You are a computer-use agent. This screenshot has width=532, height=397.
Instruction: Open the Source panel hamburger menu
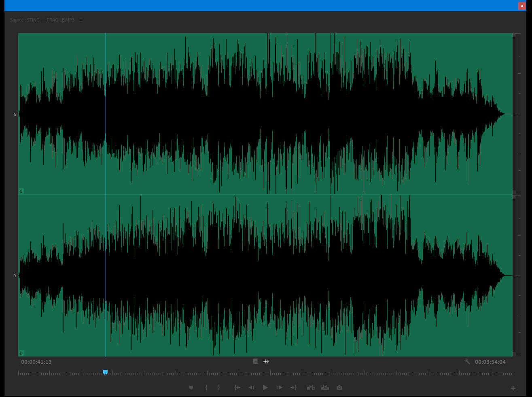81,20
